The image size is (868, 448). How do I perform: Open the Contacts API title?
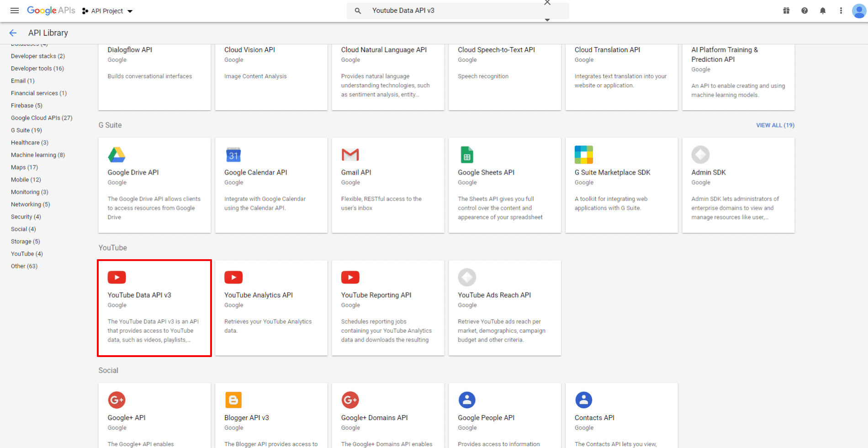click(x=594, y=418)
